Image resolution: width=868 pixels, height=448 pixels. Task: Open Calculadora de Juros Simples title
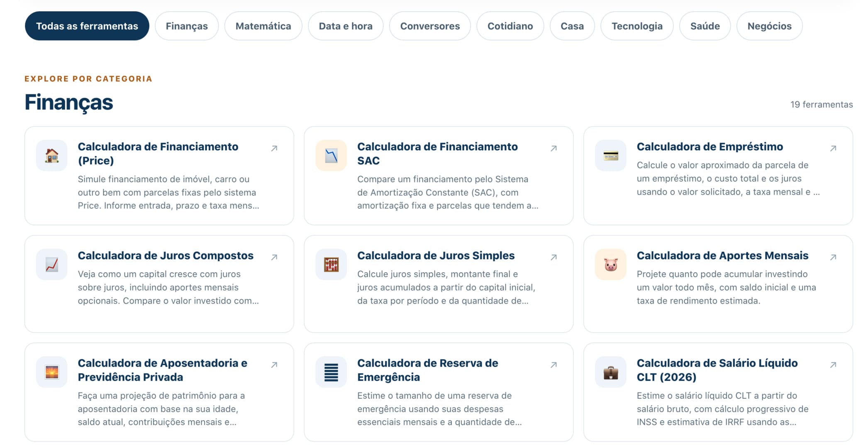pyautogui.click(x=436, y=256)
